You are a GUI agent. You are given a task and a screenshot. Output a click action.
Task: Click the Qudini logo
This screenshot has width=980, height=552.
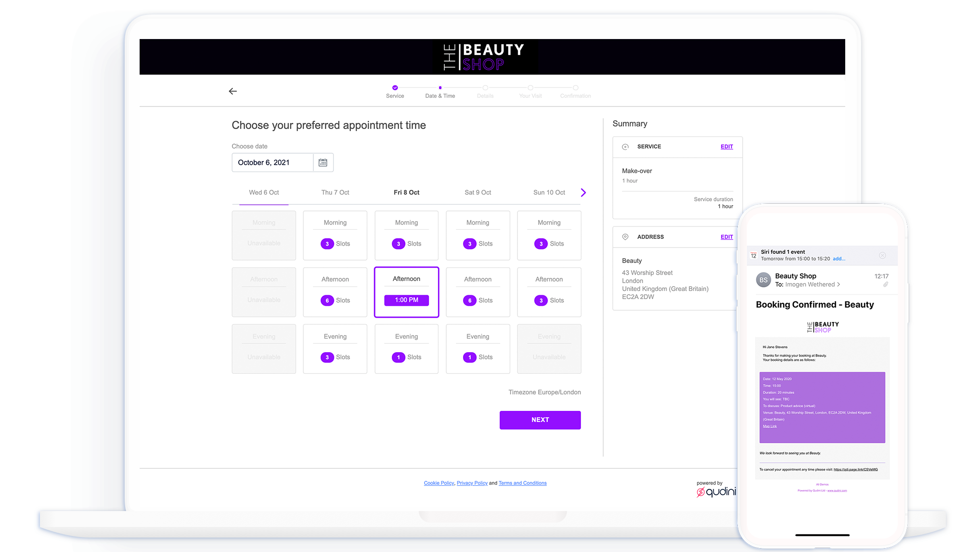click(x=716, y=491)
